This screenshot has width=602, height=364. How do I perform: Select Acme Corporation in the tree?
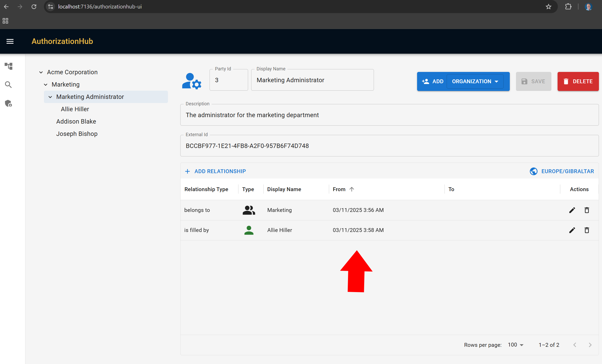click(72, 72)
